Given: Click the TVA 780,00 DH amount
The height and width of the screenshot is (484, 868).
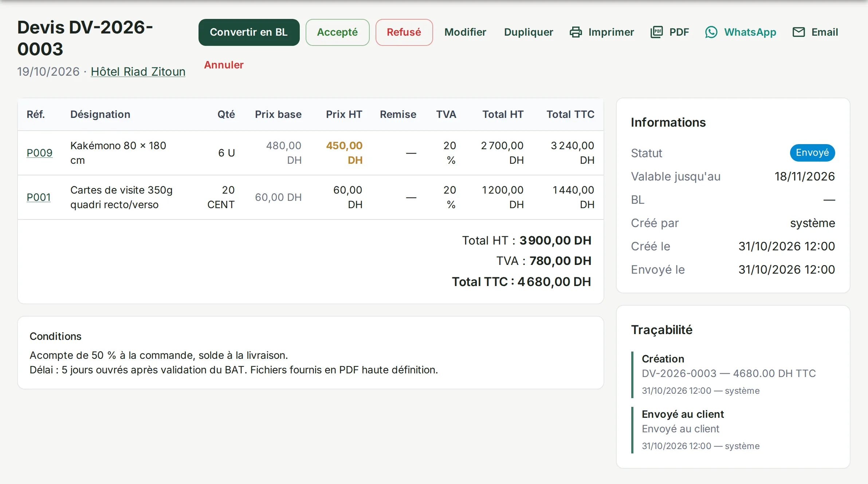Looking at the screenshot, I should [x=560, y=261].
